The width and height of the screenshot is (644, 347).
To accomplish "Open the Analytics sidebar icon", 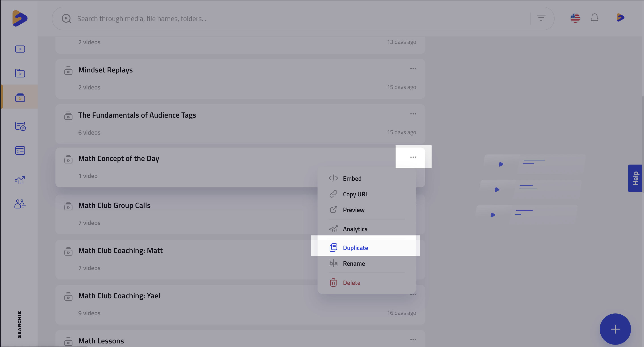I will [20, 180].
